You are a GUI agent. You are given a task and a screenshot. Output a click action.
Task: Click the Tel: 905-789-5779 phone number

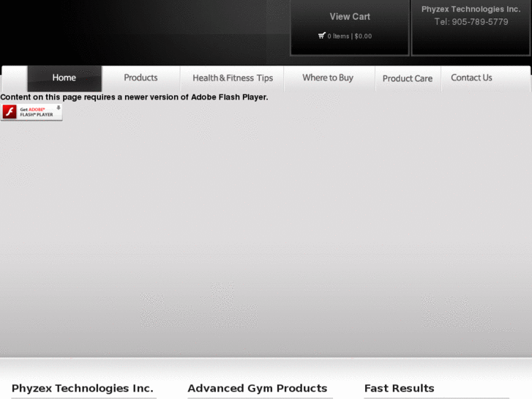[x=471, y=22]
